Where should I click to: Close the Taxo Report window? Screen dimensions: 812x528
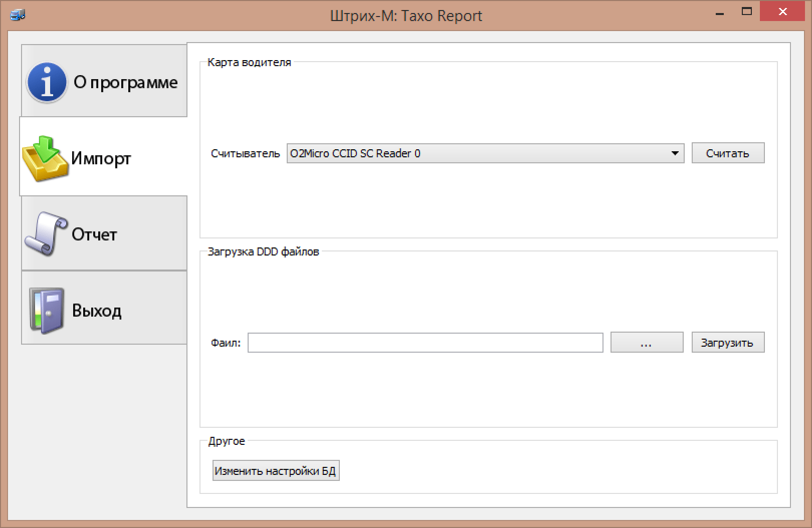coord(782,12)
